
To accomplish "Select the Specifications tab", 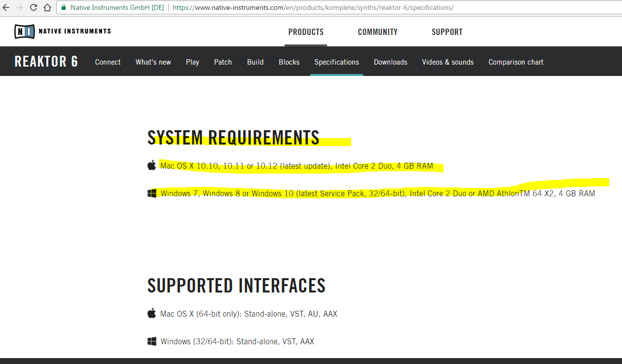I will pos(336,62).
